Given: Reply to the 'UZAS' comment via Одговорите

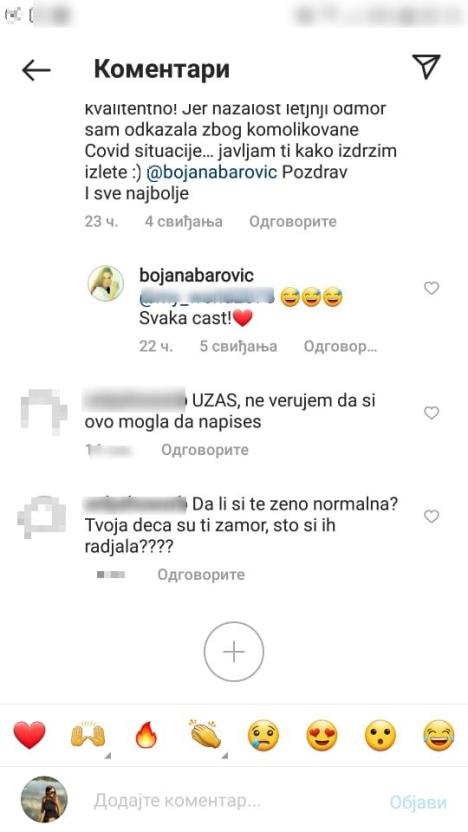Looking at the screenshot, I should tap(205, 450).
